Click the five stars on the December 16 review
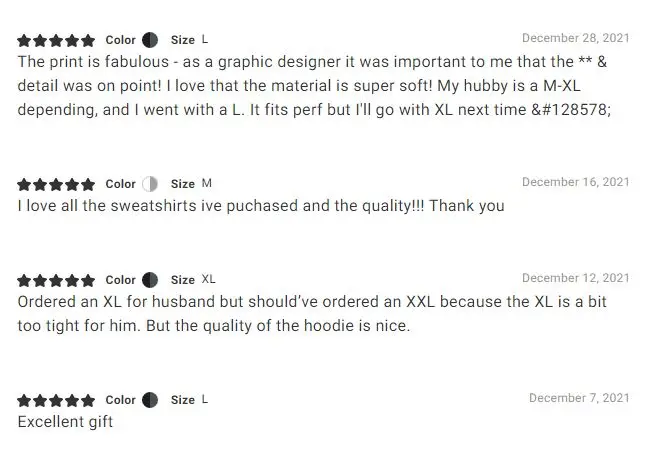666x458 pixels. pos(56,185)
